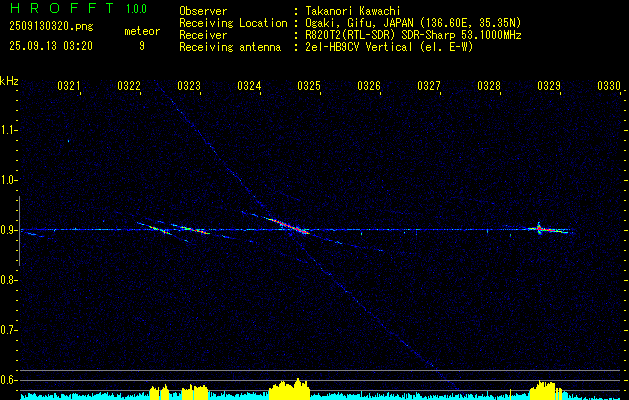Image resolution: width=629 pixels, height=400 pixels.
Task: Select antenna text 2el-HB9CV Vertical
Action: click(x=359, y=47)
